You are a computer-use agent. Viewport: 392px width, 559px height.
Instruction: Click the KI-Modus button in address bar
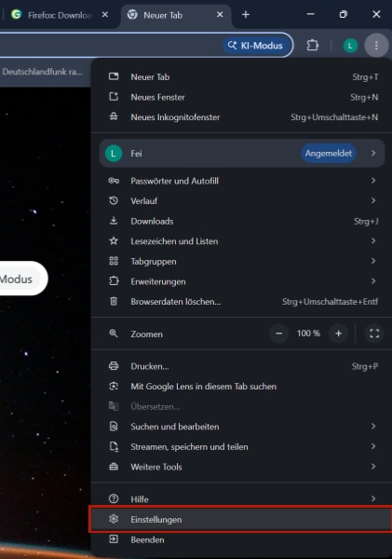(256, 46)
